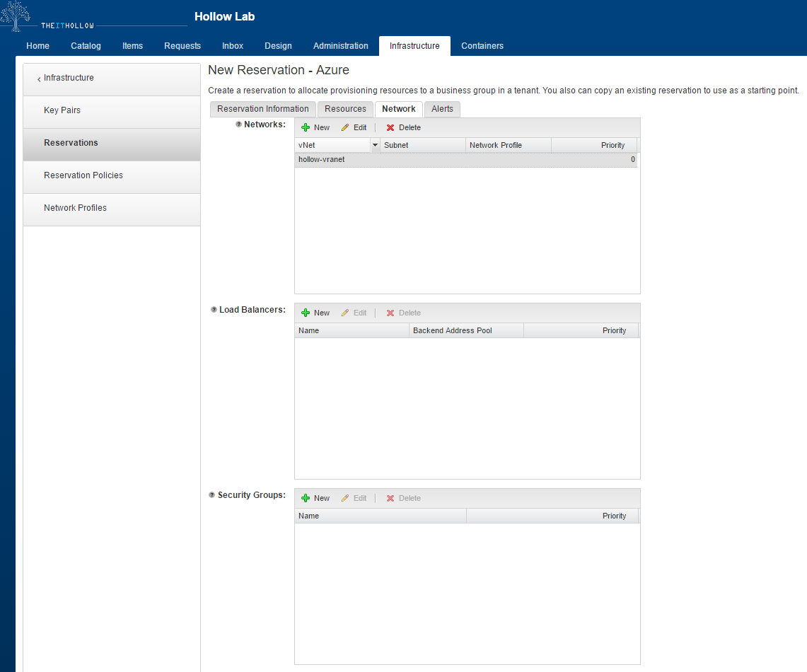This screenshot has height=672, width=807.
Task: Add new security group with plus icon
Action: point(306,499)
